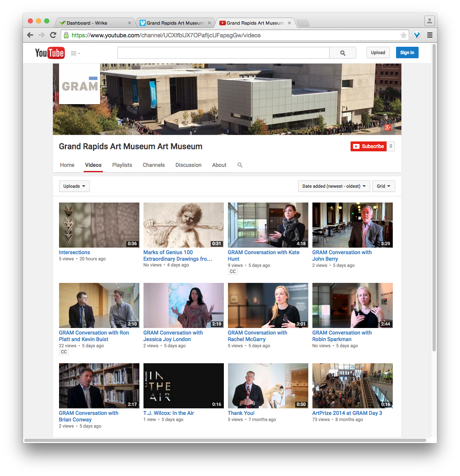Open the Playlists tab
This screenshot has height=476, width=460.
[122, 165]
